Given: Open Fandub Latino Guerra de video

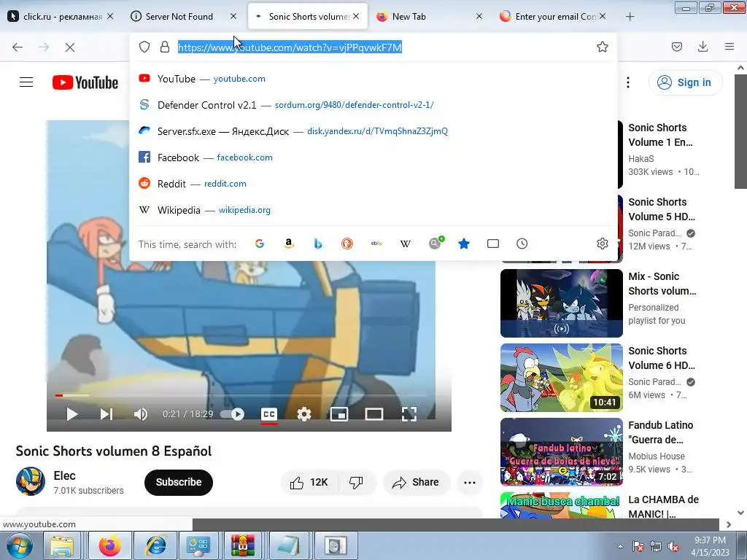Looking at the screenshot, I should pos(561,452).
